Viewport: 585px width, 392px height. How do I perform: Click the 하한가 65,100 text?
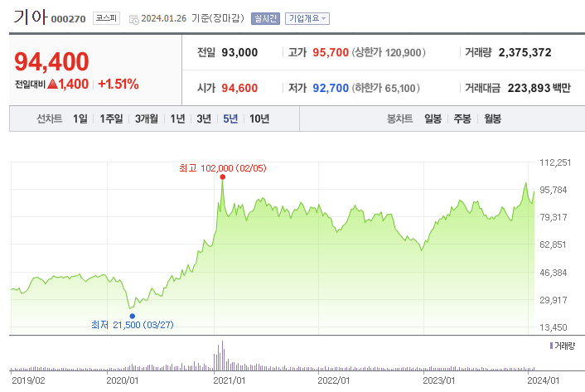point(386,88)
